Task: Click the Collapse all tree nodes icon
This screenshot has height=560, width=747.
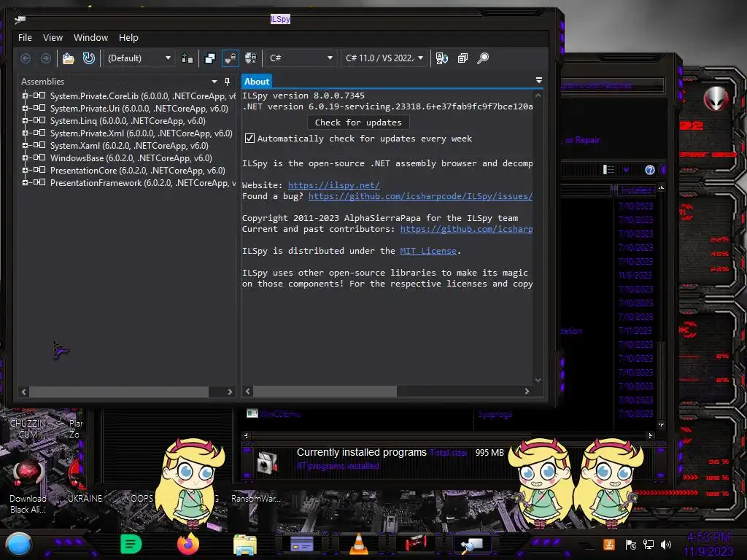Action: pos(462,58)
